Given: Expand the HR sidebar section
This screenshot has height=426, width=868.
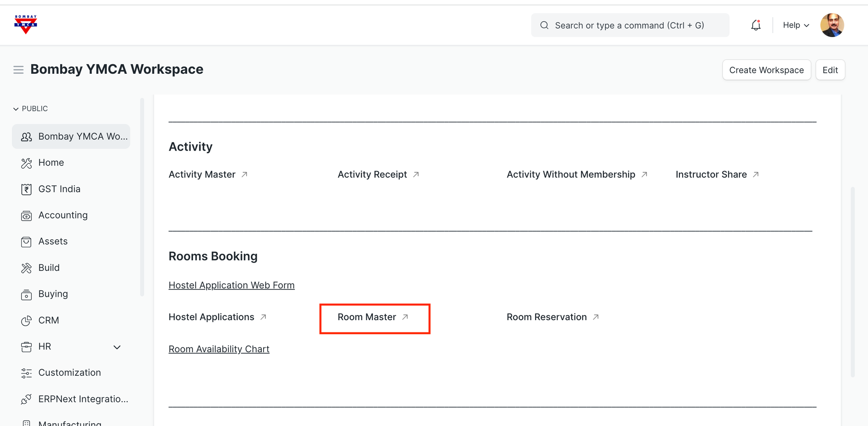Looking at the screenshot, I should coord(117,347).
